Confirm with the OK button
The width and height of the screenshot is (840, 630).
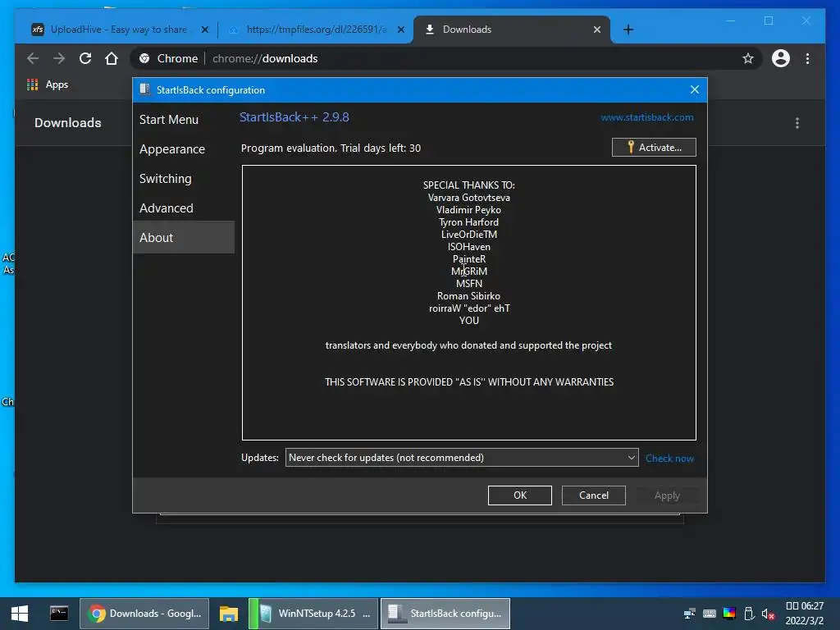point(519,495)
